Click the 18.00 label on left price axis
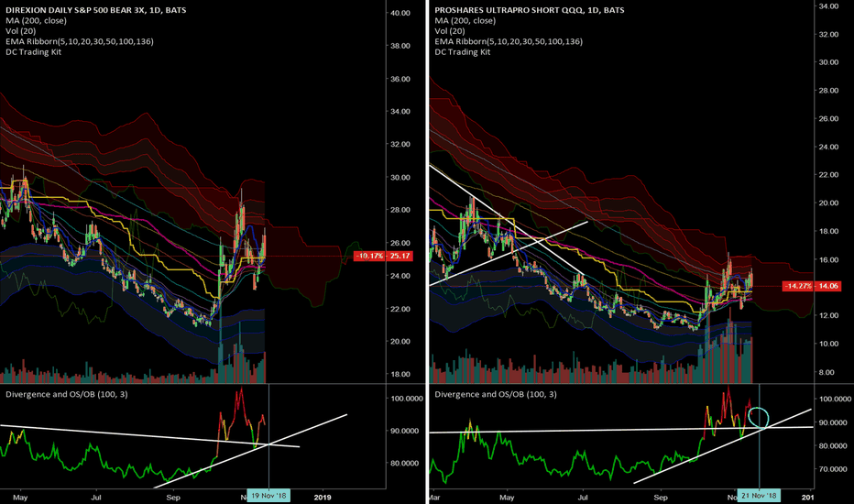Image resolution: width=854 pixels, height=504 pixels. [x=400, y=374]
